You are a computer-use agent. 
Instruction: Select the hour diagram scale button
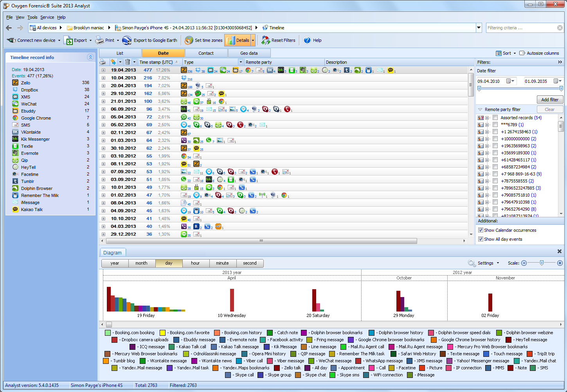pyautogui.click(x=195, y=263)
